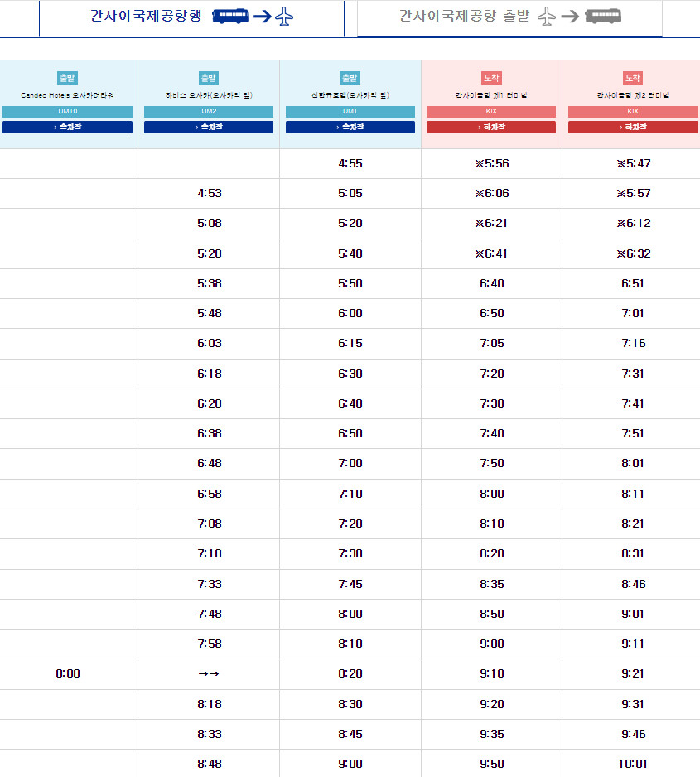Select the 6:03 departure time
The width and height of the screenshot is (700, 777).
tap(209, 343)
